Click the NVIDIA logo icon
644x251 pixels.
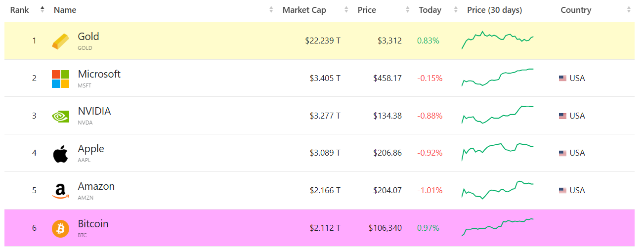click(x=60, y=116)
